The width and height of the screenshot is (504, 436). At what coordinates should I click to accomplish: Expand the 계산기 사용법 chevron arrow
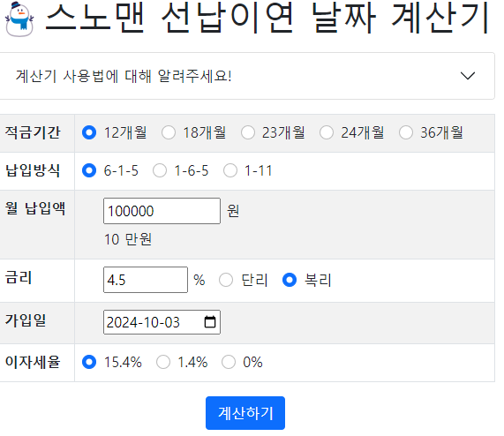click(x=467, y=76)
